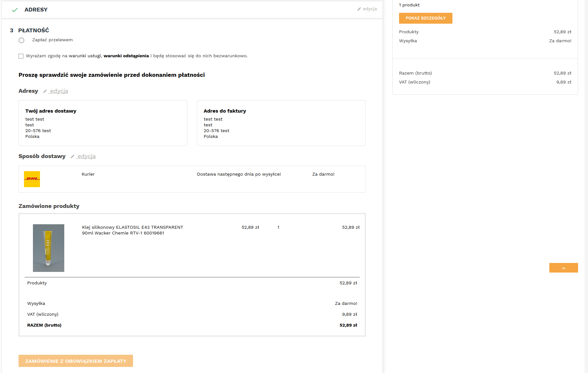Click the Twój adres dostawy address box
Screen dimensions: 588x373
pos(103,123)
